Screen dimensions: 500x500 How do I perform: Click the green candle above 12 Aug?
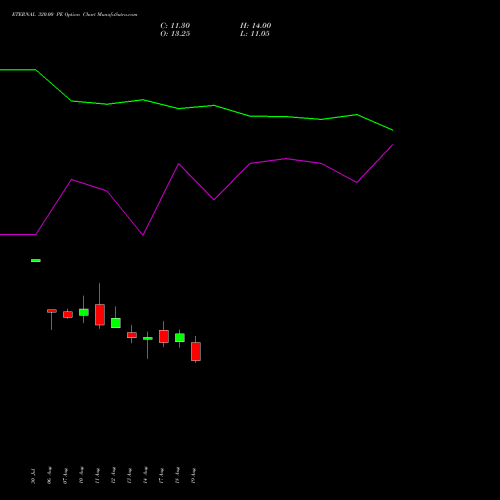point(116,323)
